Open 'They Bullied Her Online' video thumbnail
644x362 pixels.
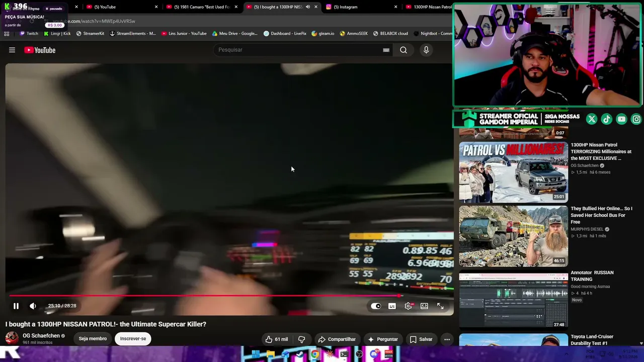[513, 236]
